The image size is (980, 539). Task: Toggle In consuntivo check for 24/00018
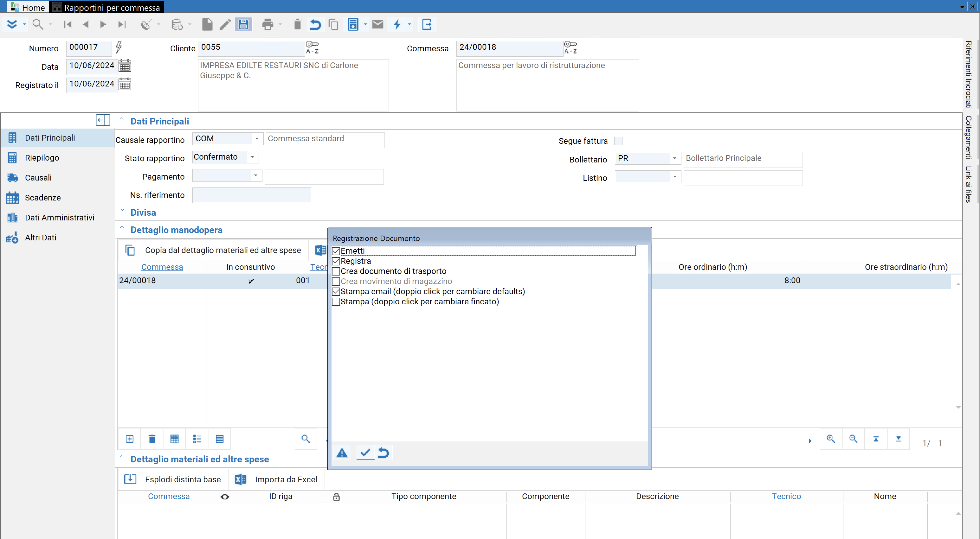pos(251,281)
